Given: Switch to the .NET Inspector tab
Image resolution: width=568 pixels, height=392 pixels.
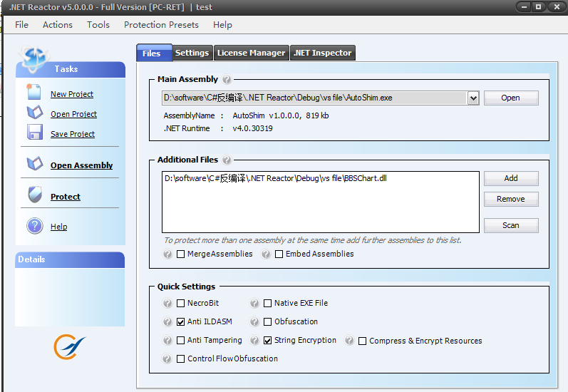Looking at the screenshot, I should (322, 53).
